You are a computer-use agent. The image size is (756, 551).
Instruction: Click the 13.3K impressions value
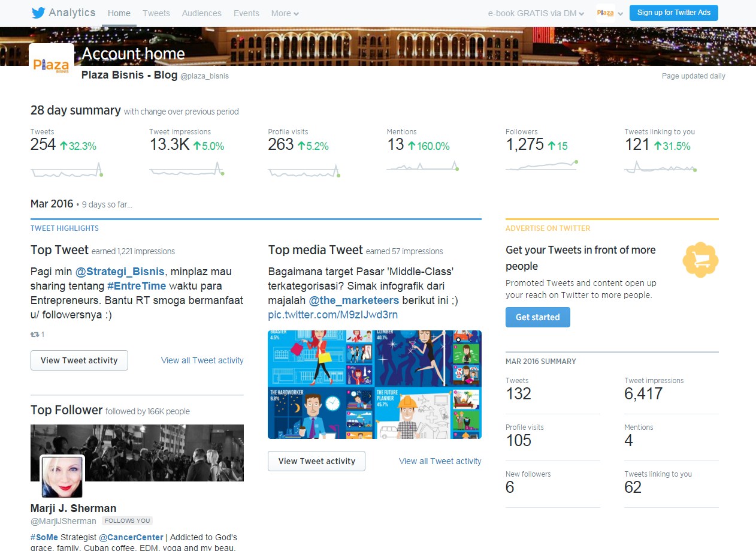170,144
